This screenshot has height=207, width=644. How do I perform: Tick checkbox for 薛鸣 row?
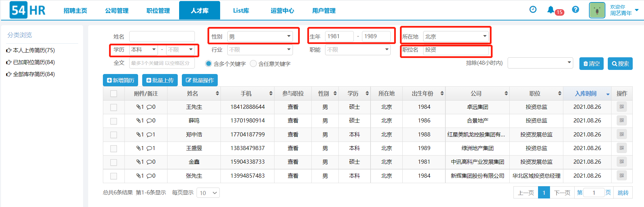pos(114,121)
